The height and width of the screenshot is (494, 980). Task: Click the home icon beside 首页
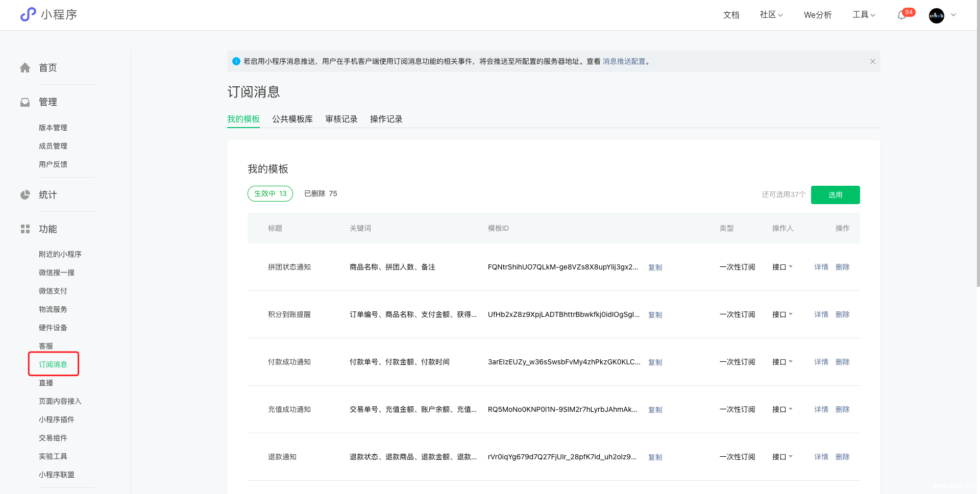[25, 68]
